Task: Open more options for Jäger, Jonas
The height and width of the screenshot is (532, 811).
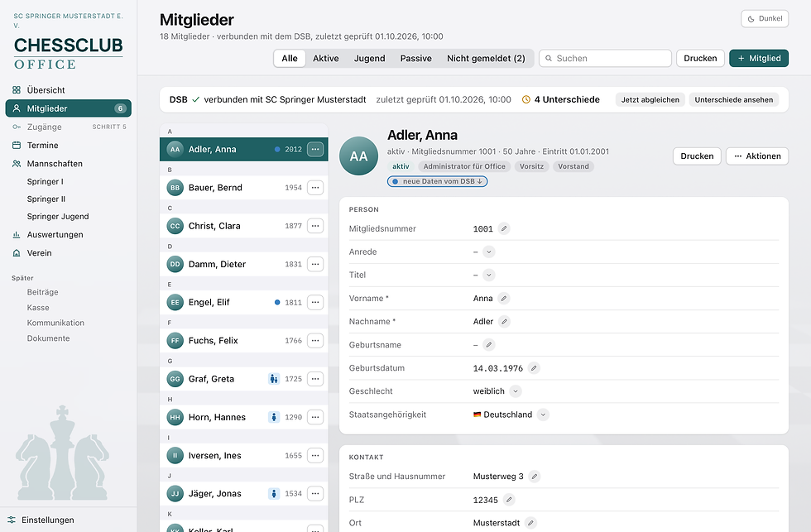Action: point(315,494)
